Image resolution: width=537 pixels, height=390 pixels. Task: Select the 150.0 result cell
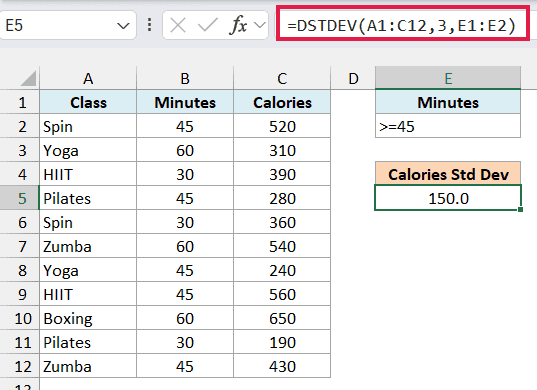point(448,198)
